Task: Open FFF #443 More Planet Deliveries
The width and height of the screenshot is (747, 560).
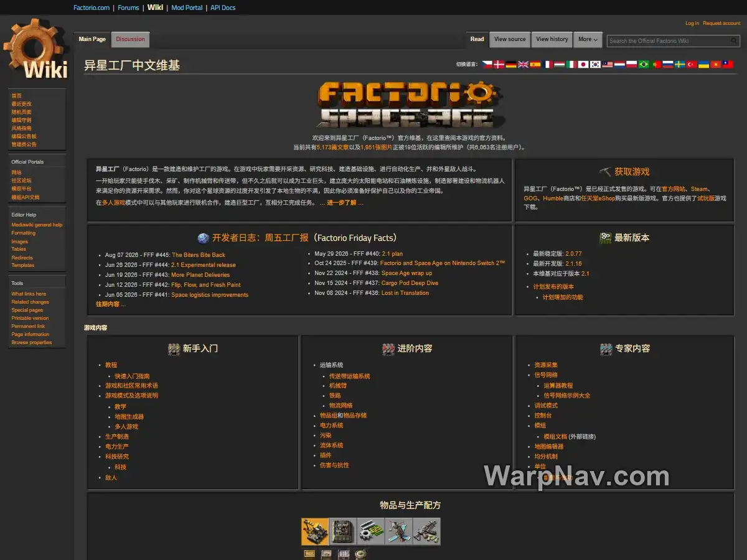Action: [200, 275]
